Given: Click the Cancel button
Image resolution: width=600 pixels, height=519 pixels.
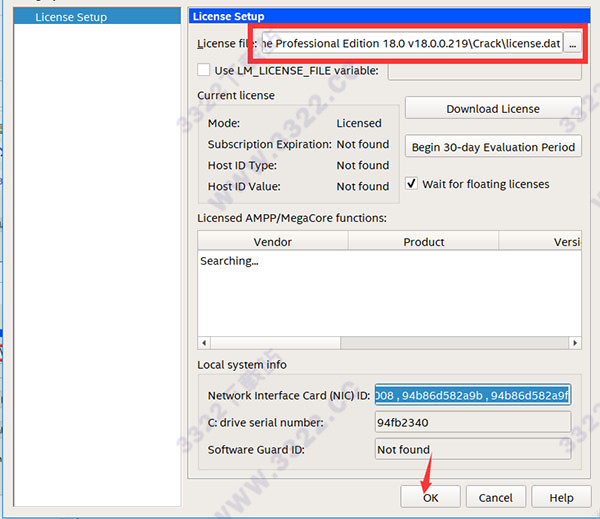Looking at the screenshot, I should (x=496, y=497).
